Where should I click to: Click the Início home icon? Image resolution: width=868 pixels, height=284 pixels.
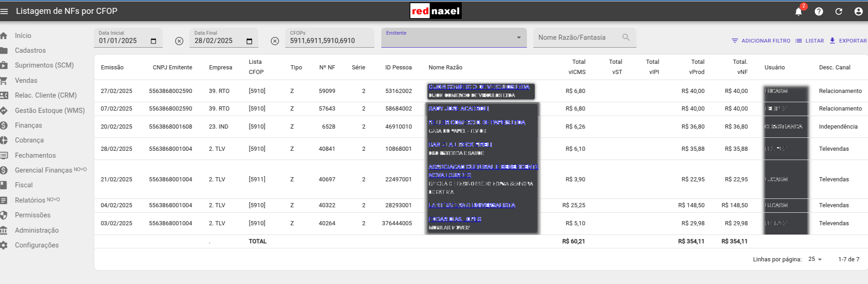click(x=4, y=36)
